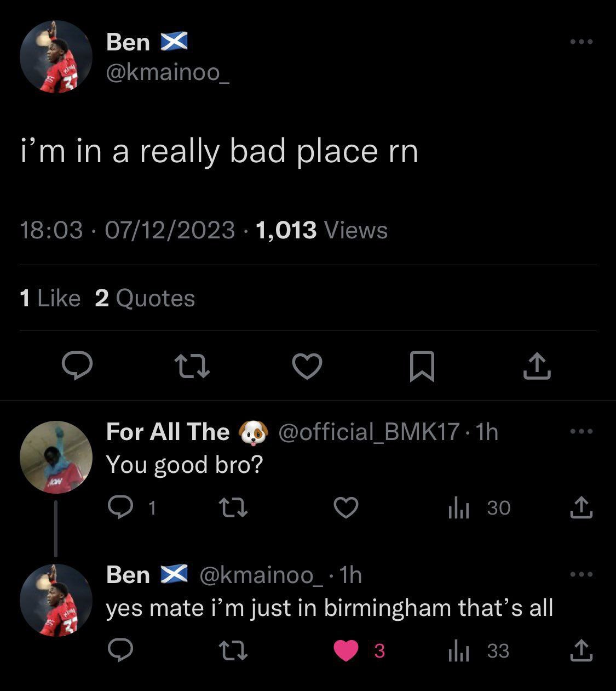Share the main tweet
The width and height of the screenshot is (616, 691).
pos(537,366)
